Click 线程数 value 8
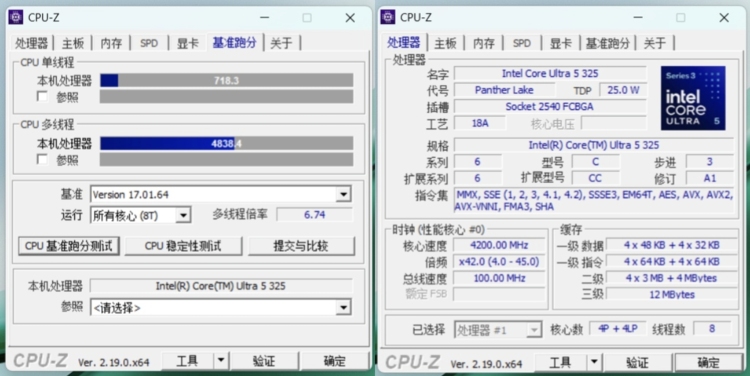 coord(712,329)
